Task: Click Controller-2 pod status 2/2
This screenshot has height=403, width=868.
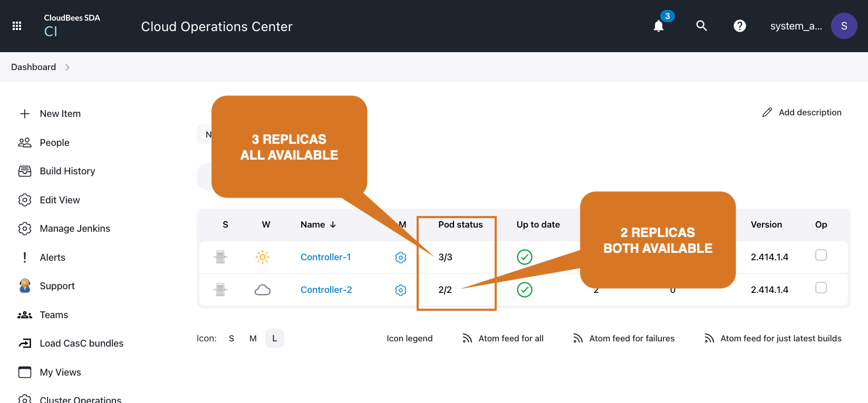Action: [445, 290]
